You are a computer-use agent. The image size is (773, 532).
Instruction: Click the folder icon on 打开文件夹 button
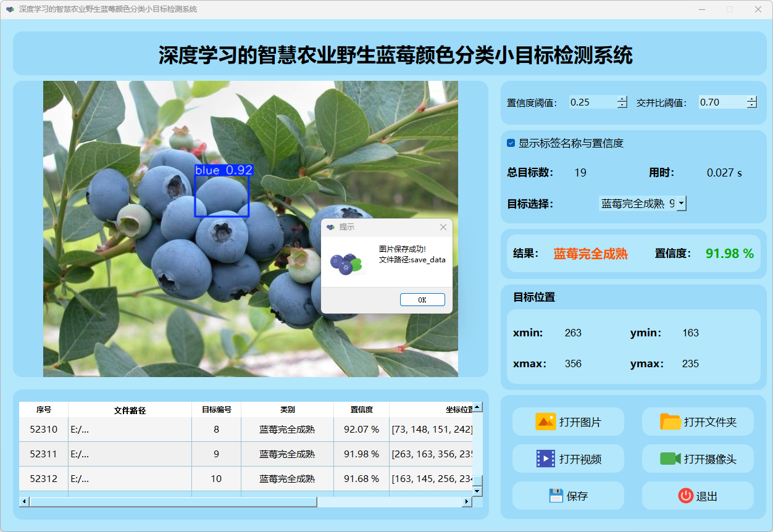(x=671, y=422)
